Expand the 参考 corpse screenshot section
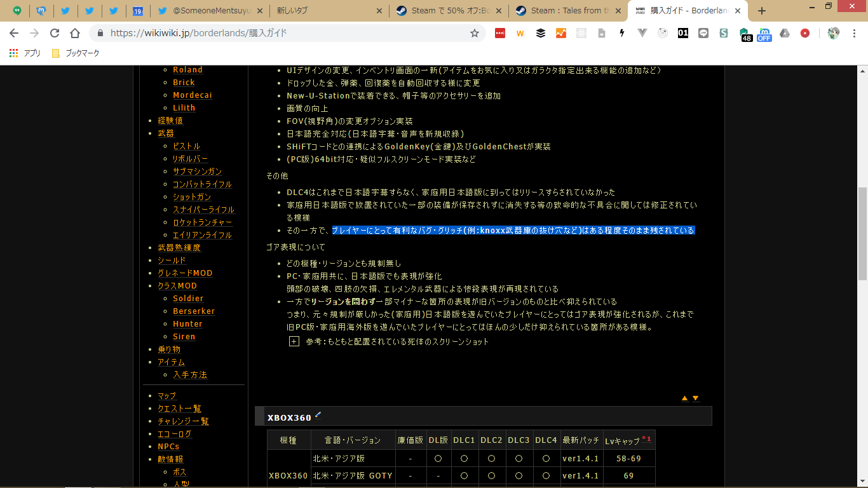868x488 pixels. coord(294,342)
